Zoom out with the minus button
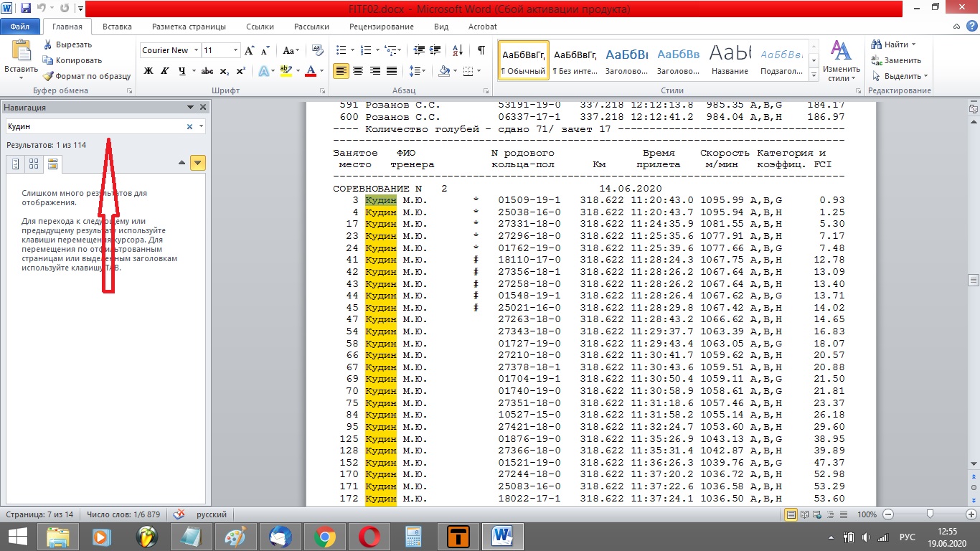 (888, 514)
